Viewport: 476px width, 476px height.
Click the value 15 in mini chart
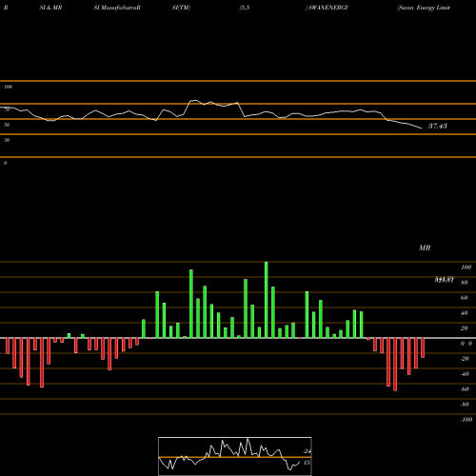point(307,463)
